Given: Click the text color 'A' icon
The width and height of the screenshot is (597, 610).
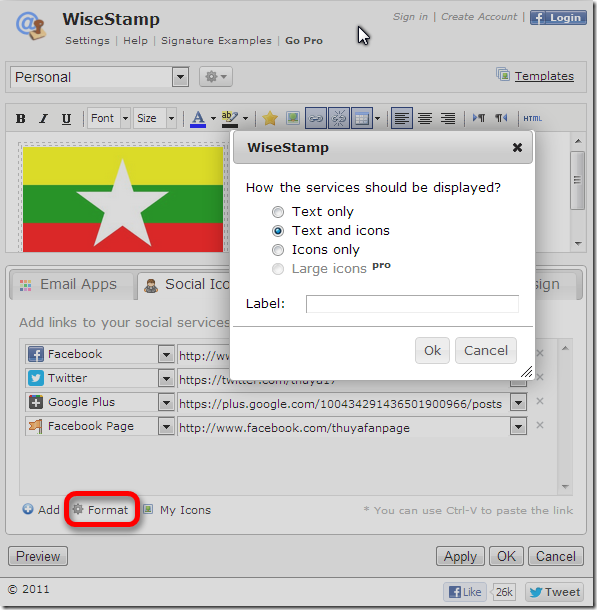Looking at the screenshot, I should (198, 119).
